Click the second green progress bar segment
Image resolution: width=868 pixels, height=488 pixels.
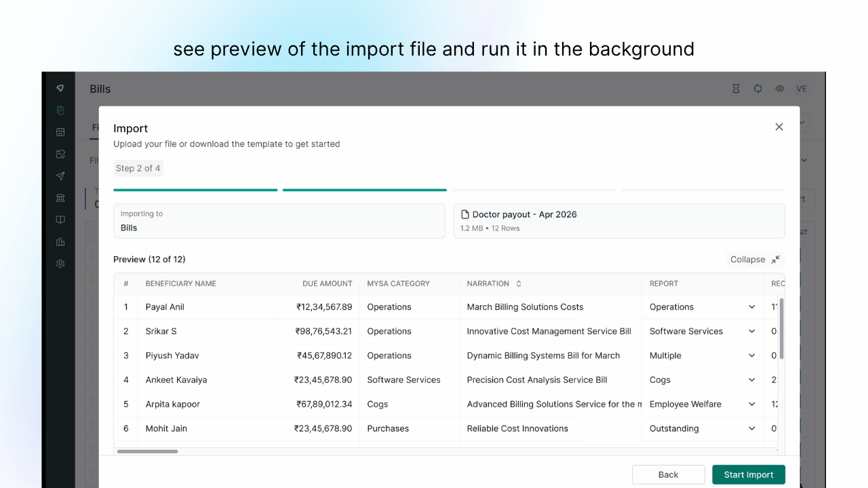click(365, 190)
